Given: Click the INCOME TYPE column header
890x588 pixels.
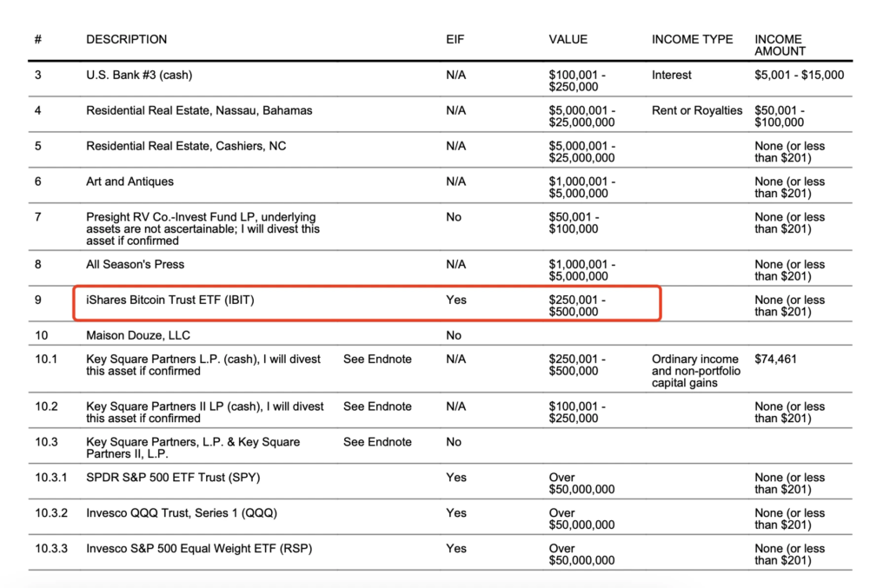Looking at the screenshot, I should (692, 40).
